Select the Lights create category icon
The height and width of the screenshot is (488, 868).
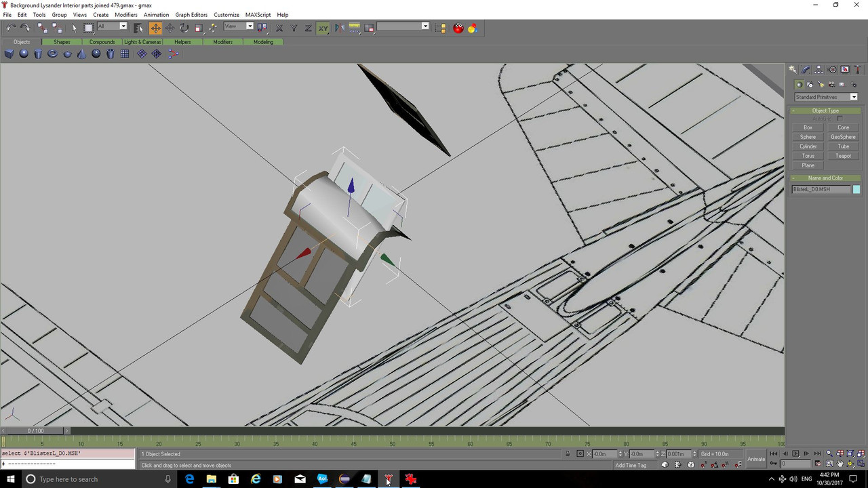821,85
